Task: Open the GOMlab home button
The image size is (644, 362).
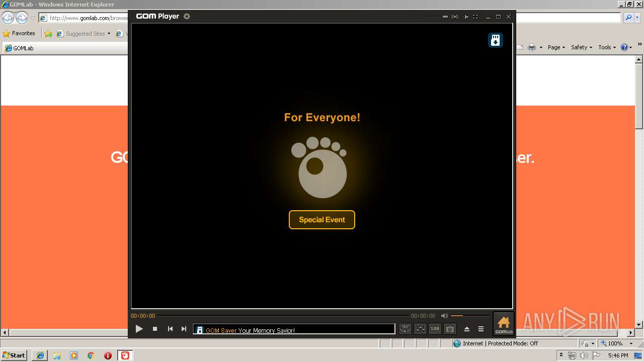Action: click(x=504, y=324)
